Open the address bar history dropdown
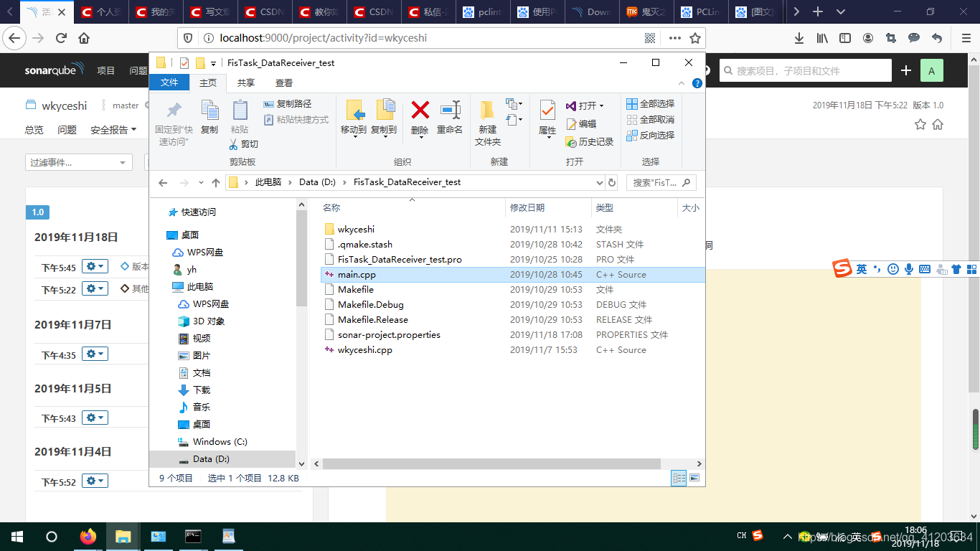Screen dimensions: 980x551 tap(600, 182)
